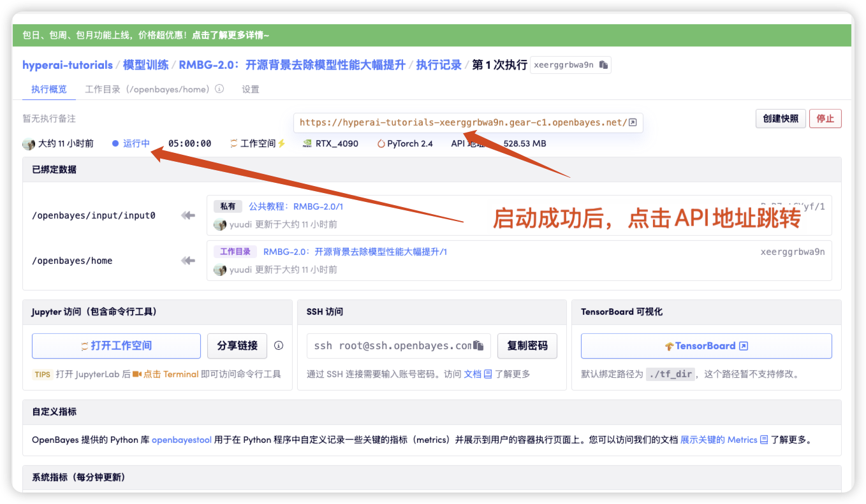
Task: Open the 工作目录 (/openbayes/home) tab
Action: (147, 89)
